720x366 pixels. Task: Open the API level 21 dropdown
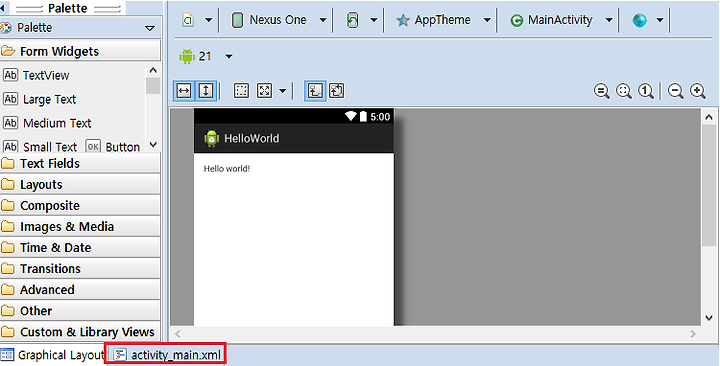click(x=229, y=56)
